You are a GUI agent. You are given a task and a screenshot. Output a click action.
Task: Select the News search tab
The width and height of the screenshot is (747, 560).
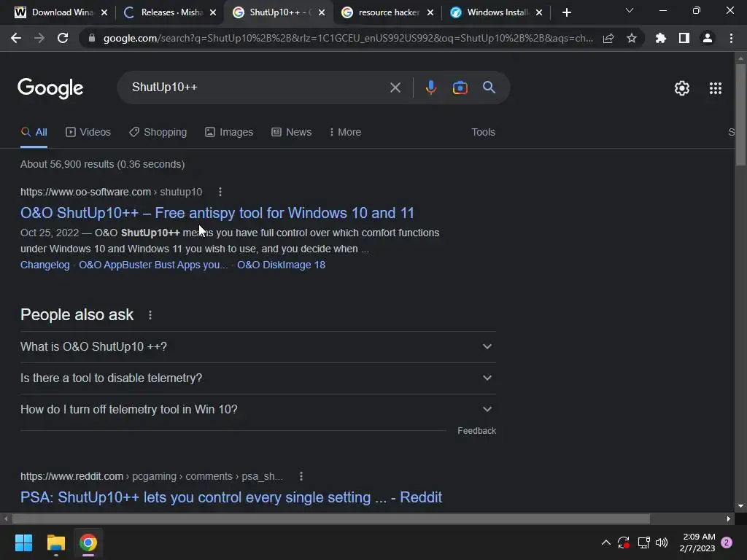[292, 132]
